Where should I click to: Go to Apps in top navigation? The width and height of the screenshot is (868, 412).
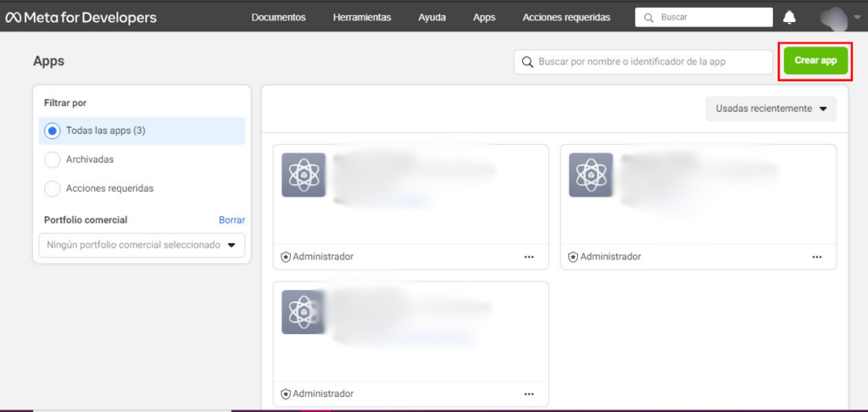coord(484,17)
